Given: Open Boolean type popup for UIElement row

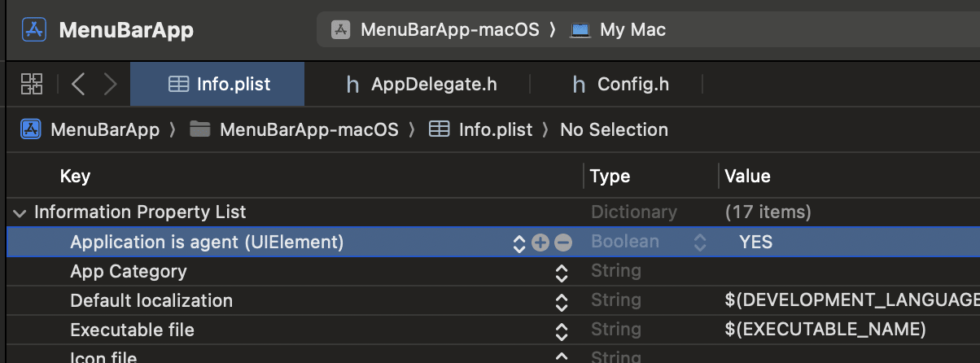Looking at the screenshot, I should (699, 243).
